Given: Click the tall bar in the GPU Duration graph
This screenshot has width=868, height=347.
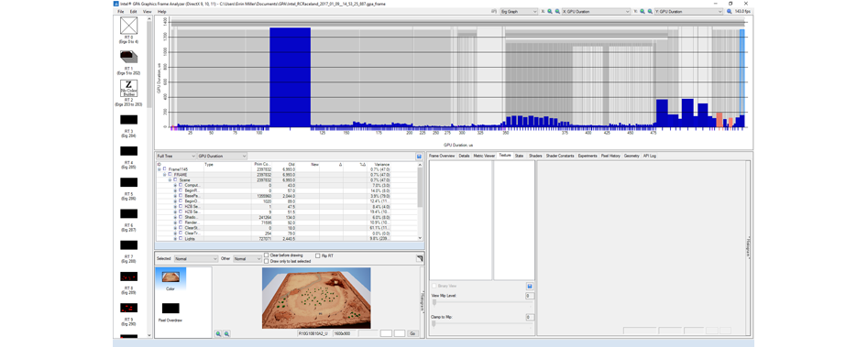Looking at the screenshot, I should point(290,77).
